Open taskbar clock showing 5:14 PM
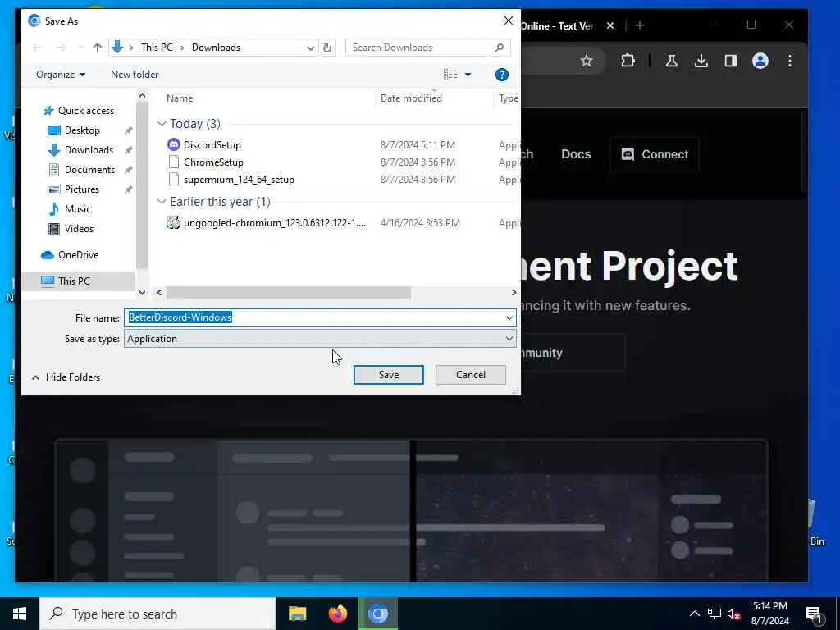 (x=769, y=614)
